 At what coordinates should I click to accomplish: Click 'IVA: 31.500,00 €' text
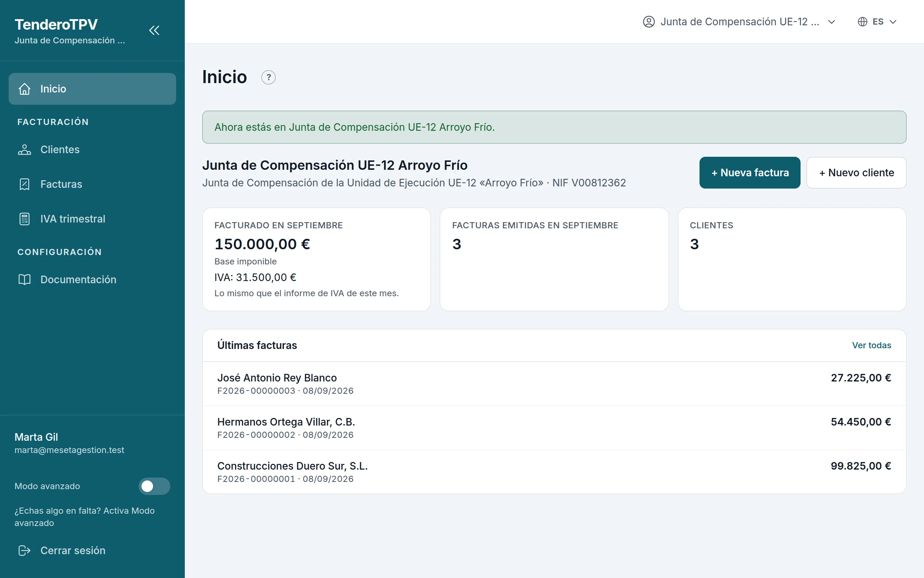coord(255,277)
